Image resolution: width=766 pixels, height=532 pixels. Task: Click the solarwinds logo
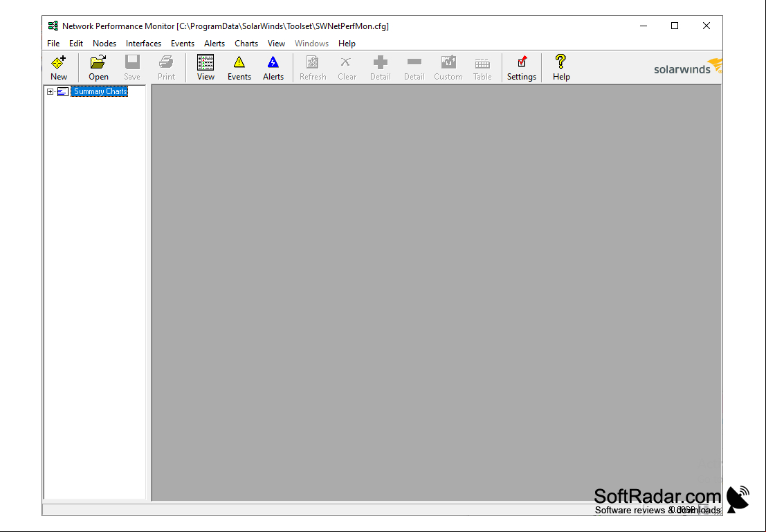[687, 66]
